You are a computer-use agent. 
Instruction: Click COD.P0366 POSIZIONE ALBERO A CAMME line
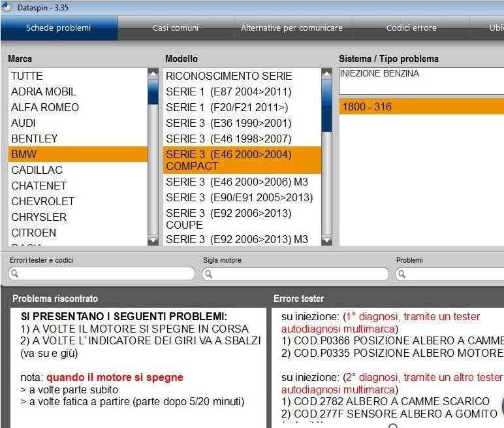click(x=392, y=340)
